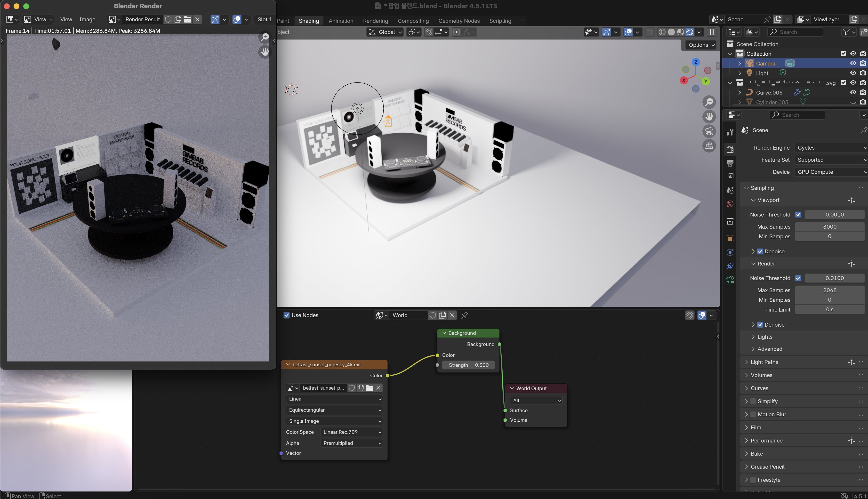
Task: Disable the Use Nodes checkbox
Action: 287,315
